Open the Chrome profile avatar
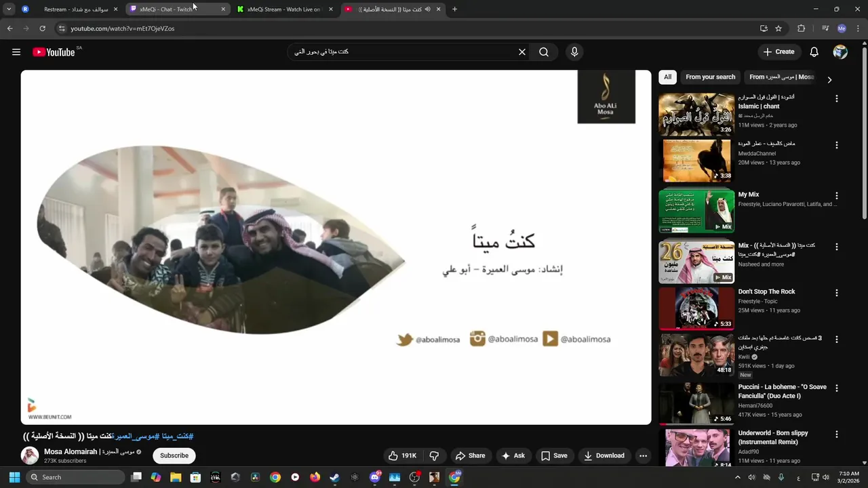Viewport: 868px width, 488px height. point(842,28)
